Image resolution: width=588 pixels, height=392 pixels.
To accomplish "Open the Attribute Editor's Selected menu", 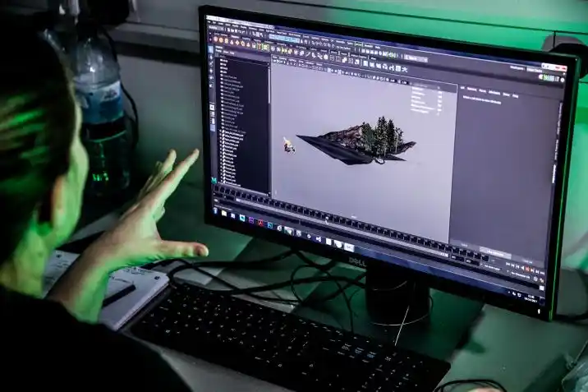I will (x=471, y=90).
